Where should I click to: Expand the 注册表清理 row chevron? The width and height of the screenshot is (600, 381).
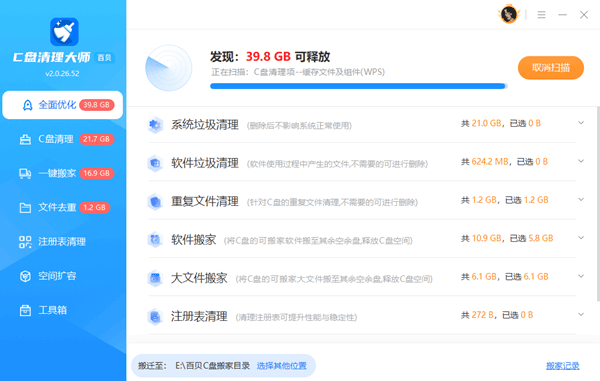pos(581,314)
